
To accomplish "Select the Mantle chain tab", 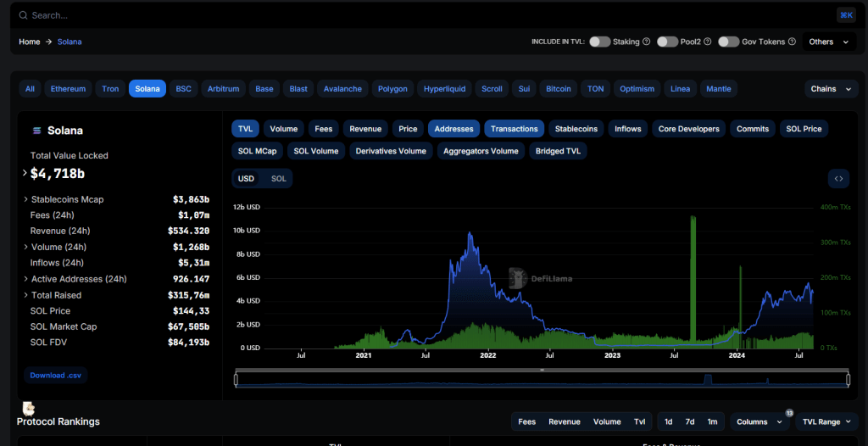I will click(719, 89).
